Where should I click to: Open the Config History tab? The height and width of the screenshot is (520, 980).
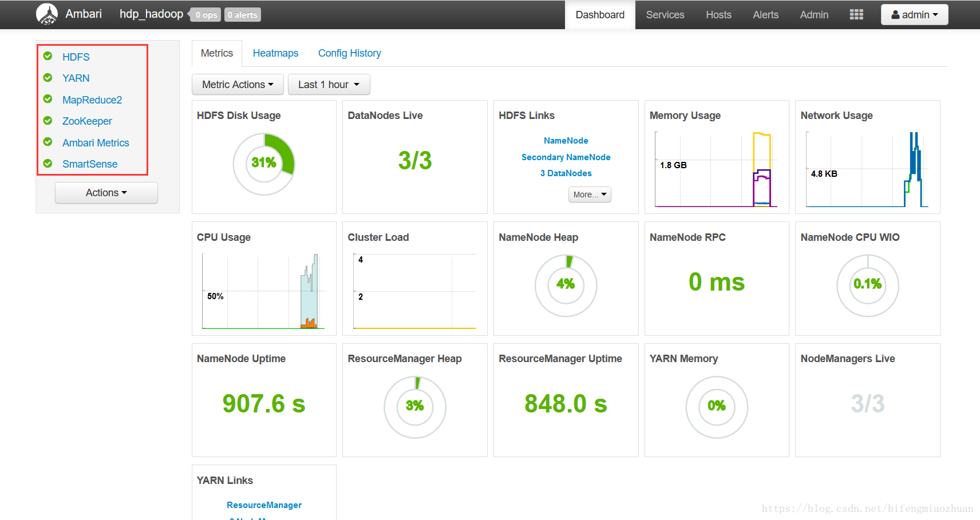point(350,53)
